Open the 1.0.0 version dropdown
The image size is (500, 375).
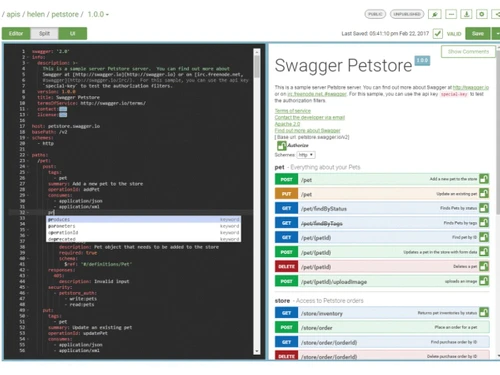tap(98, 14)
